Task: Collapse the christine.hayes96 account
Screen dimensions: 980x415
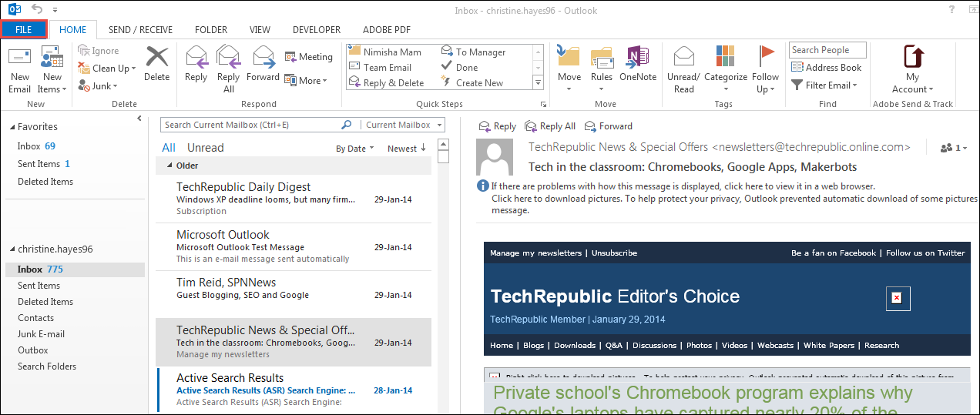Action: click(12, 250)
